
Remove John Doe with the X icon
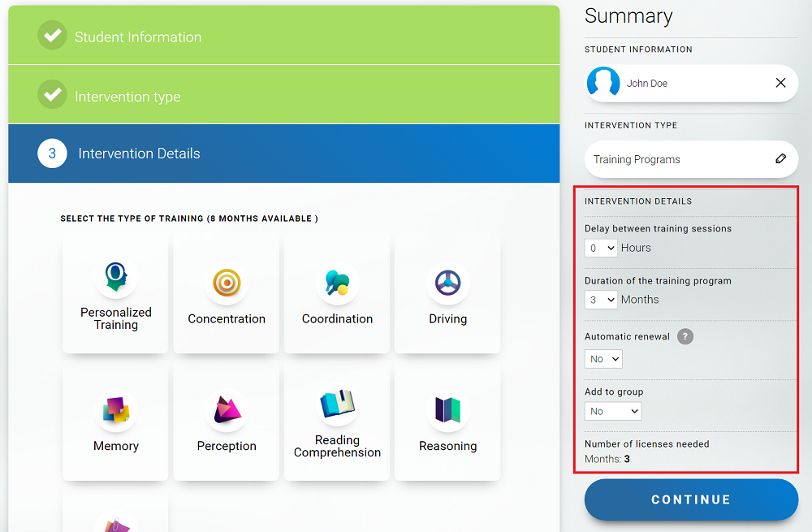pyautogui.click(x=780, y=83)
